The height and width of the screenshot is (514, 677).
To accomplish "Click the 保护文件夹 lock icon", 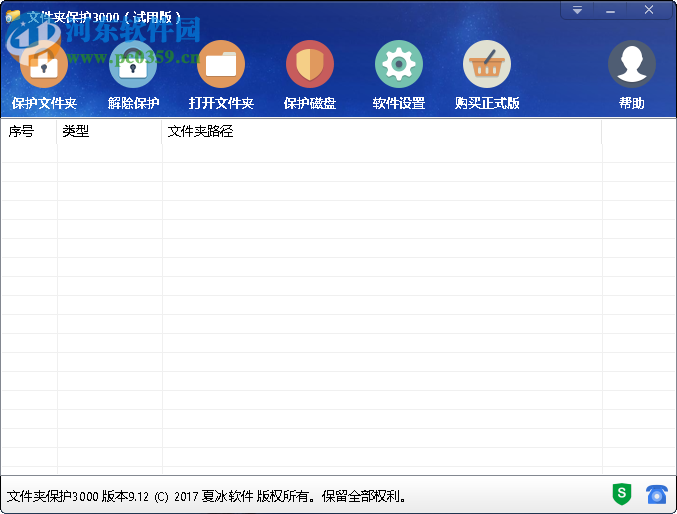I will (x=44, y=64).
